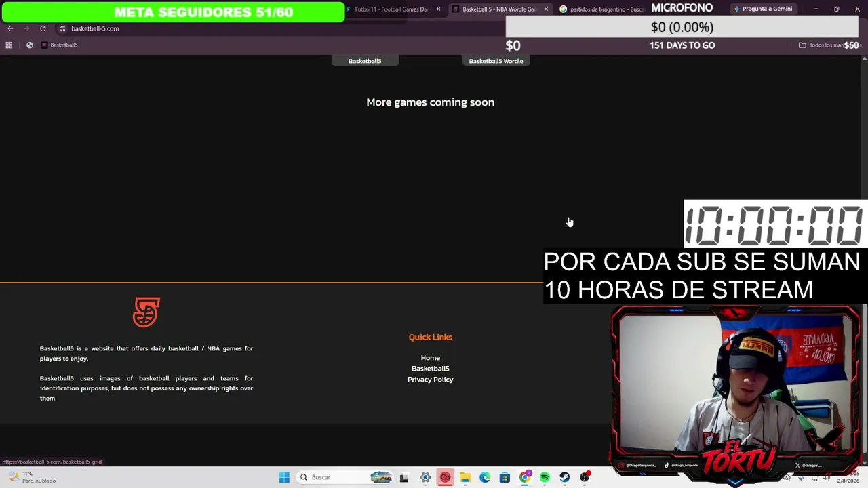868x488 pixels.
Task: Close the Basketball 5 NBA Wordle tab
Action: 546,9
